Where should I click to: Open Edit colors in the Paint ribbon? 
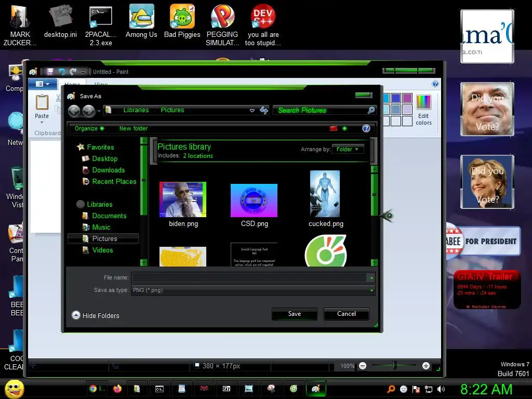pos(424,110)
